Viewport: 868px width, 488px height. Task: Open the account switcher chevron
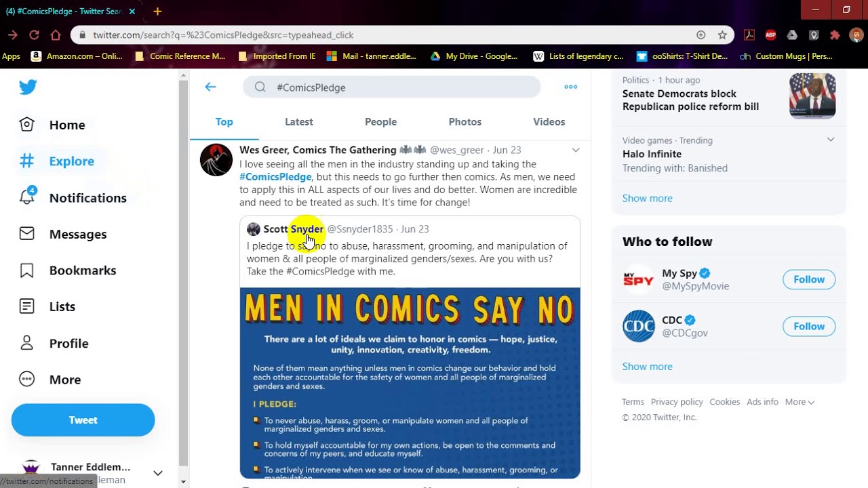pyautogui.click(x=157, y=473)
